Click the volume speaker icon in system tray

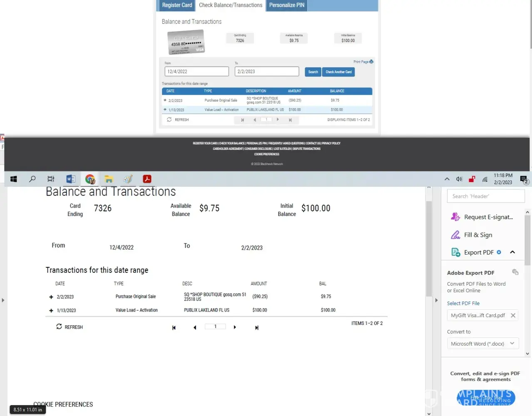459,179
